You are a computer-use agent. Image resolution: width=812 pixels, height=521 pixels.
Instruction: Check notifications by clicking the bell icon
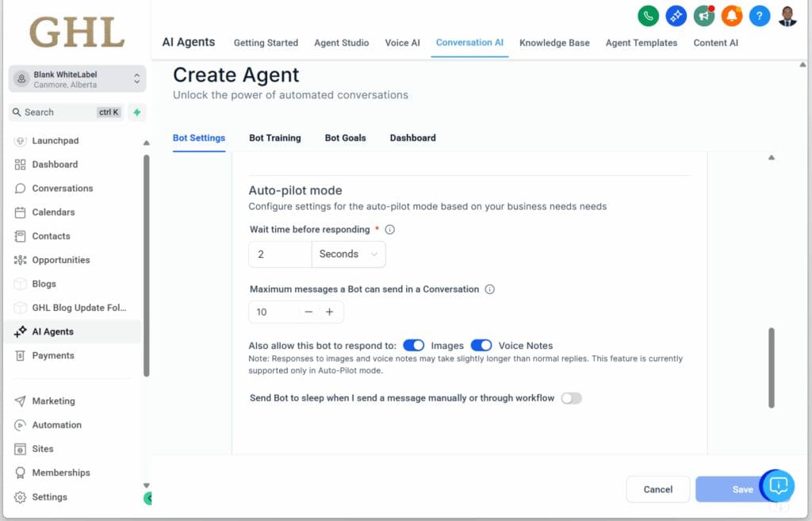pyautogui.click(x=731, y=16)
